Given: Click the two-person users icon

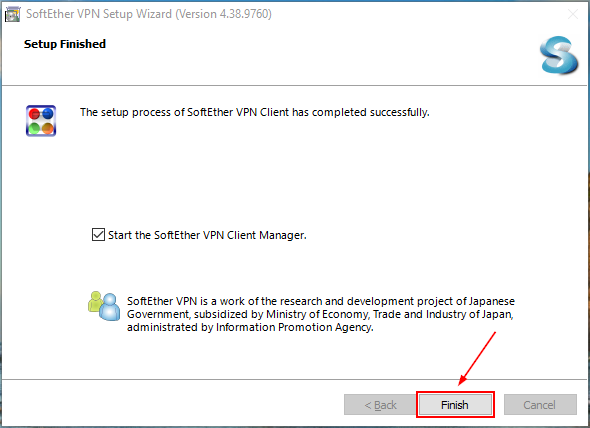Looking at the screenshot, I should [x=104, y=306].
